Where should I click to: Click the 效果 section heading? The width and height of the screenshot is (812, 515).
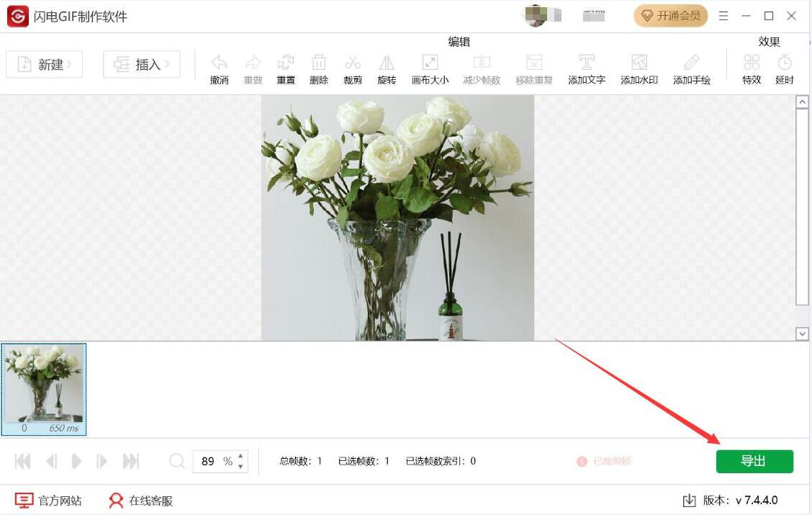(x=769, y=42)
